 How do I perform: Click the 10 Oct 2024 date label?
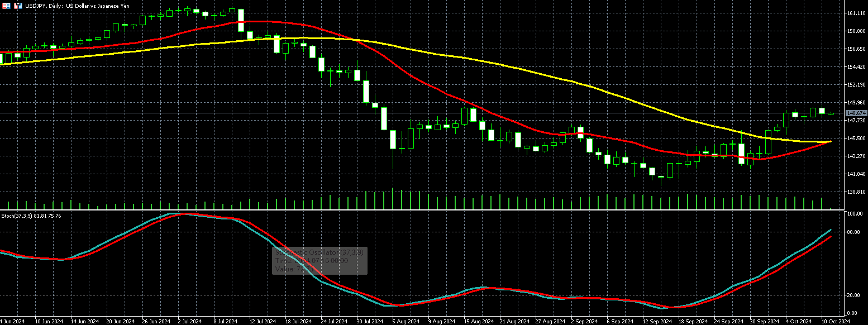836,322
